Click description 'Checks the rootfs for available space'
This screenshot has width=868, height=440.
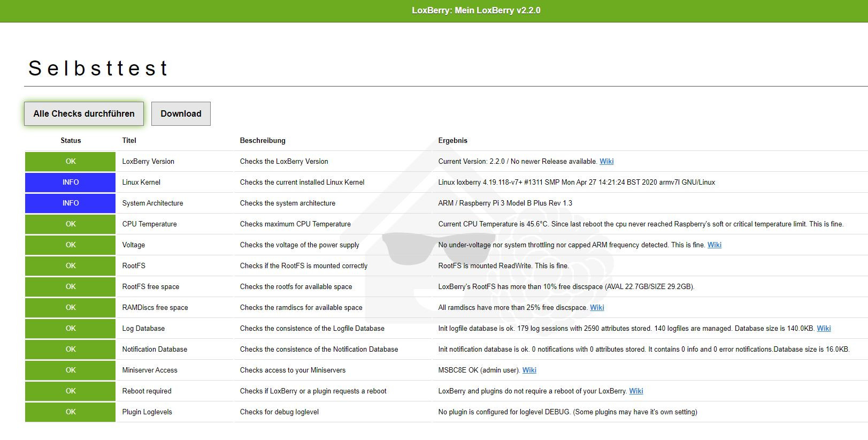tap(296, 286)
